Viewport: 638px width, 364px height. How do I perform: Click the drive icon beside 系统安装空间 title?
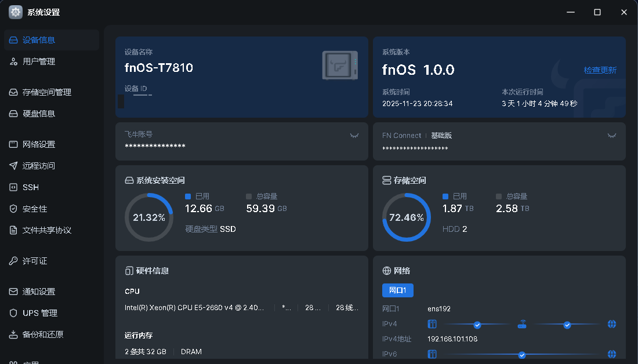point(129,180)
